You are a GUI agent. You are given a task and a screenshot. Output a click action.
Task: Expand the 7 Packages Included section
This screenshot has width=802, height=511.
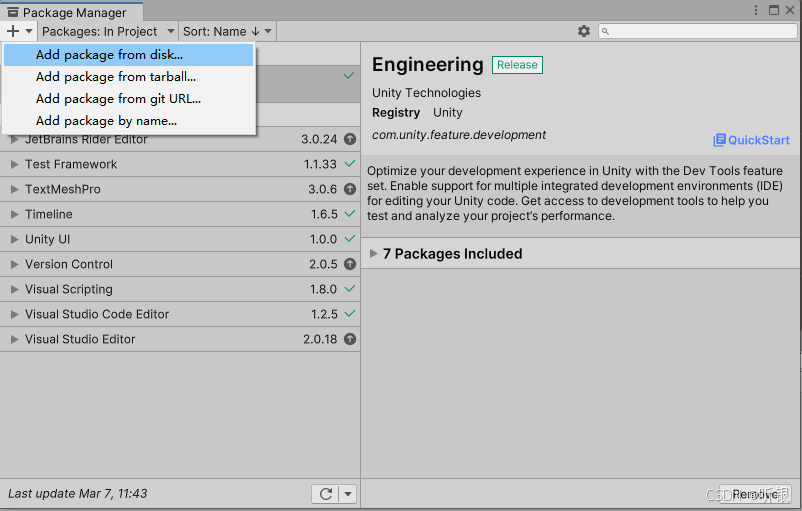pos(374,254)
